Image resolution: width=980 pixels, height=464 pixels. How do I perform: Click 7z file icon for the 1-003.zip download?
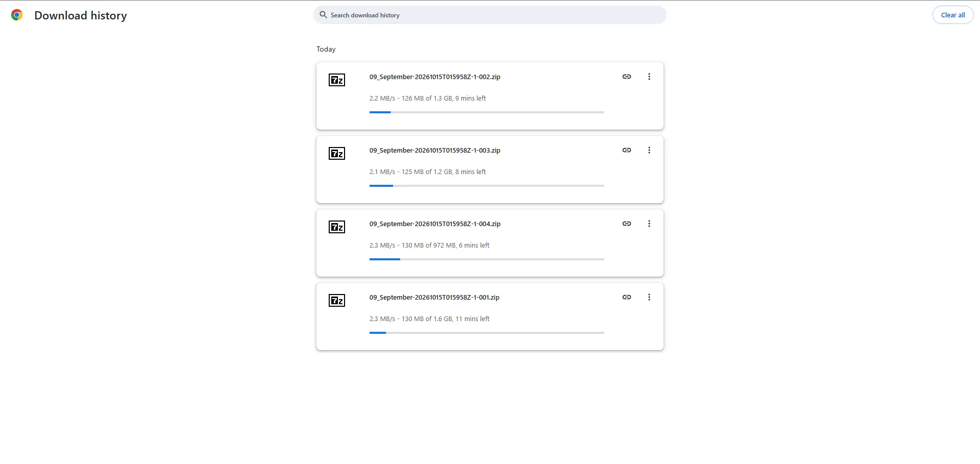click(337, 153)
